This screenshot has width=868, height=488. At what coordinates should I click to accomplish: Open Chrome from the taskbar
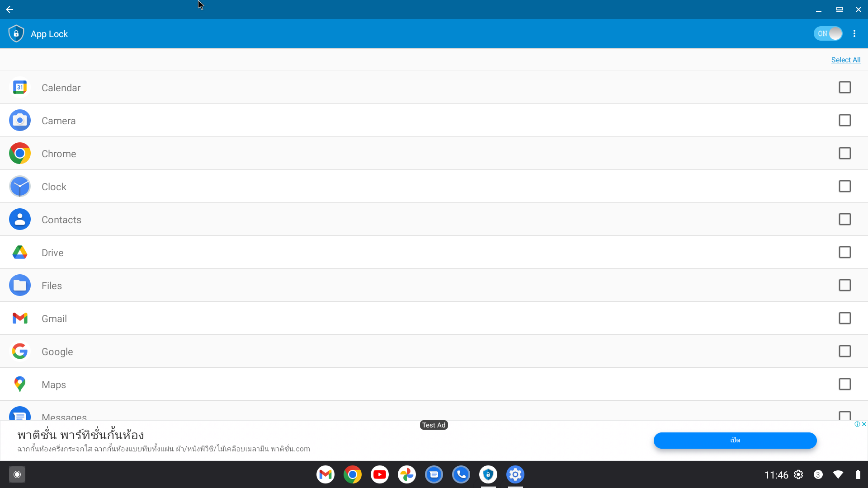pos(353,474)
